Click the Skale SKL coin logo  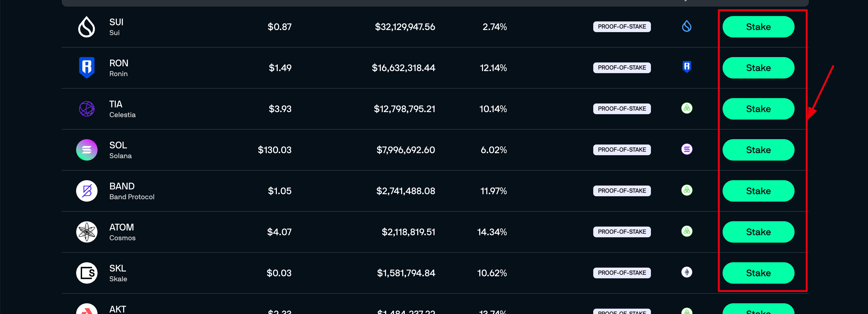pos(87,273)
